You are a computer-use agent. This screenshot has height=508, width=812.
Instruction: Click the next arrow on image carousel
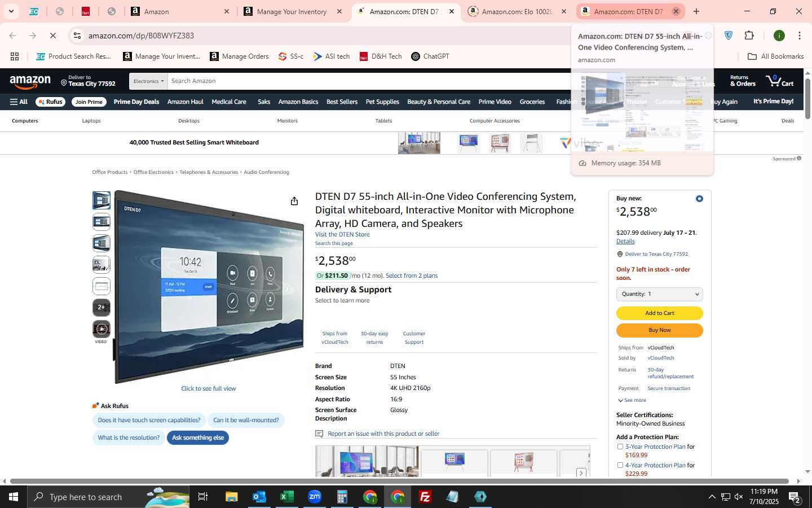coord(581,472)
